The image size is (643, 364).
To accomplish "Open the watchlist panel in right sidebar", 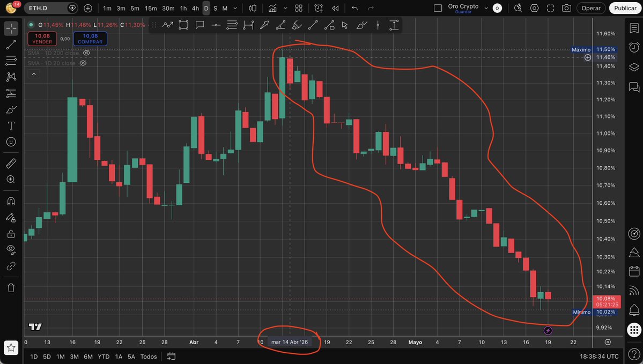I will click(x=634, y=28).
